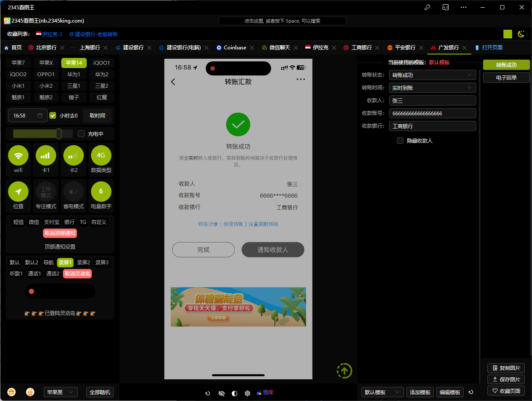532x401 pixels.
Task: Click the scroll-to-top arrow circle icon
Action: pos(344,370)
